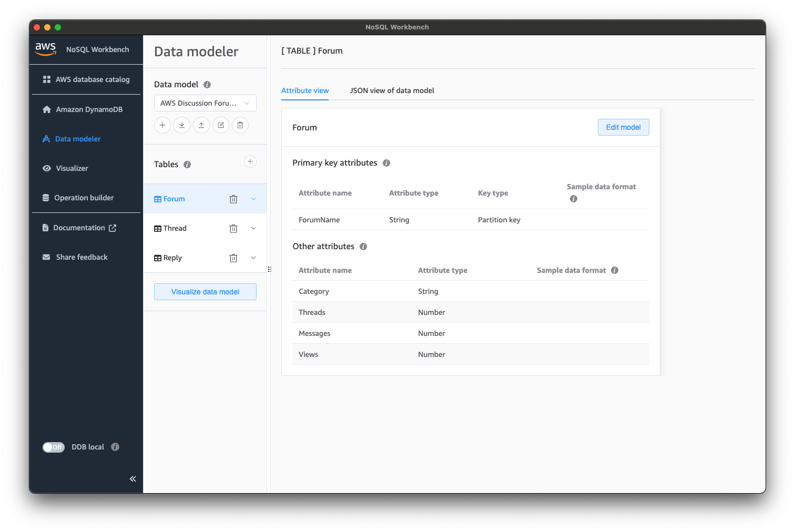The width and height of the screenshot is (795, 532).
Task: Click other attributes Sample data format info icon
Action: [615, 270]
